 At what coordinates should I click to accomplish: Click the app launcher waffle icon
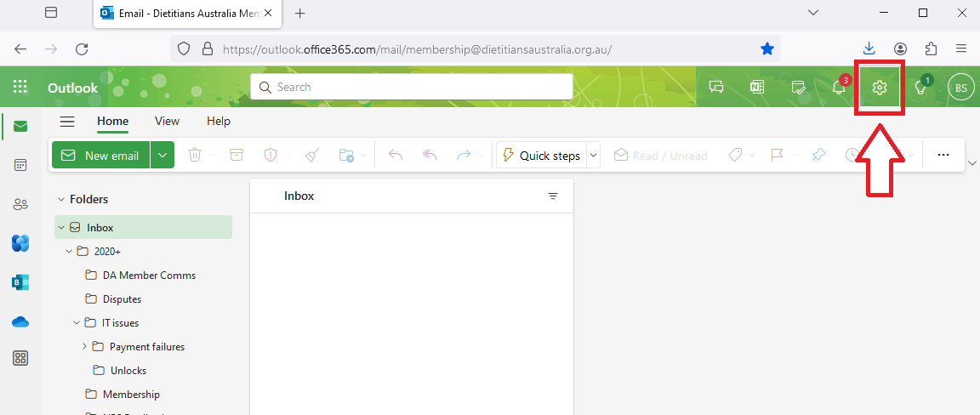(20, 87)
